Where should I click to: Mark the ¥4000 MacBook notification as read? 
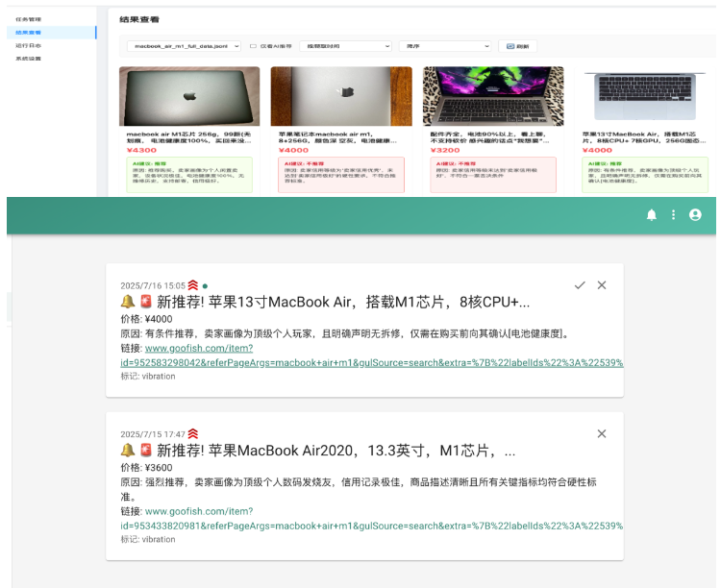tap(579, 285)
